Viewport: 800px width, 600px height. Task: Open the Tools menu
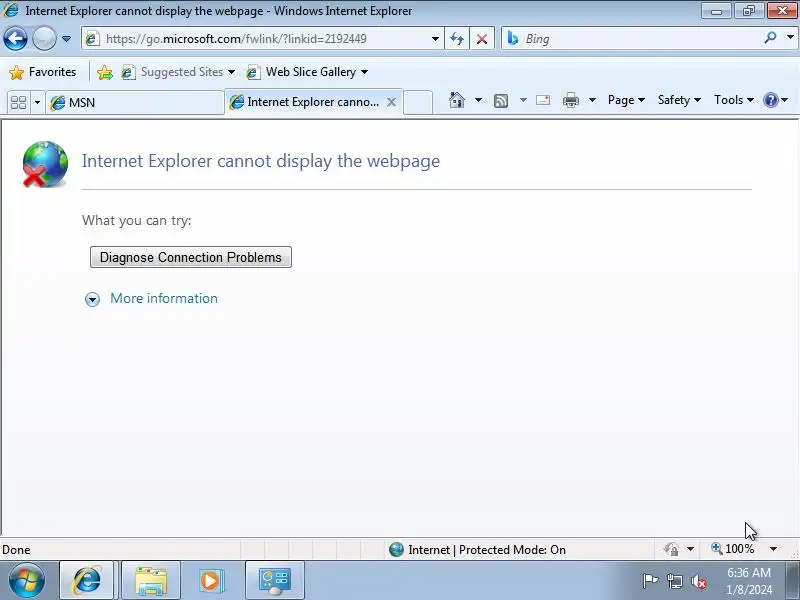(x=734, y=100)
